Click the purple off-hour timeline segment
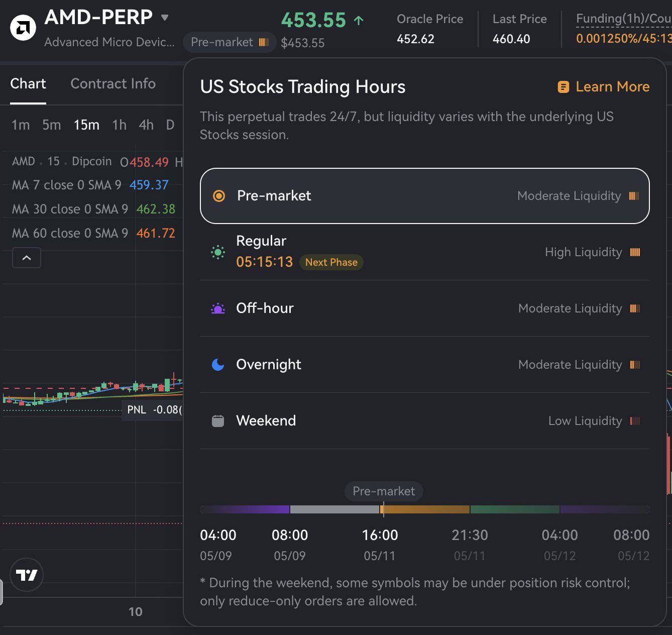Image resolution: width=672 pixels, height=635 pixels. [x=245, y=509]
